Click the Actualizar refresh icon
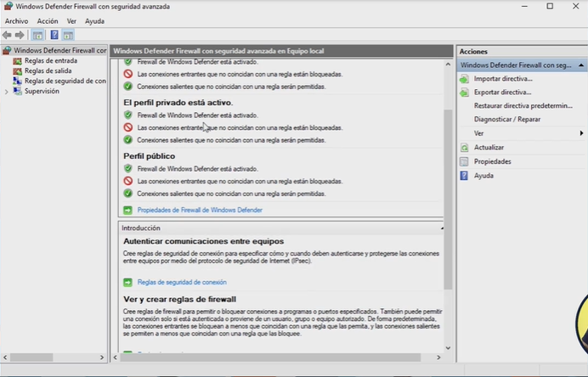The height and width of the screenshot is (377, 588). coord(464,147)
